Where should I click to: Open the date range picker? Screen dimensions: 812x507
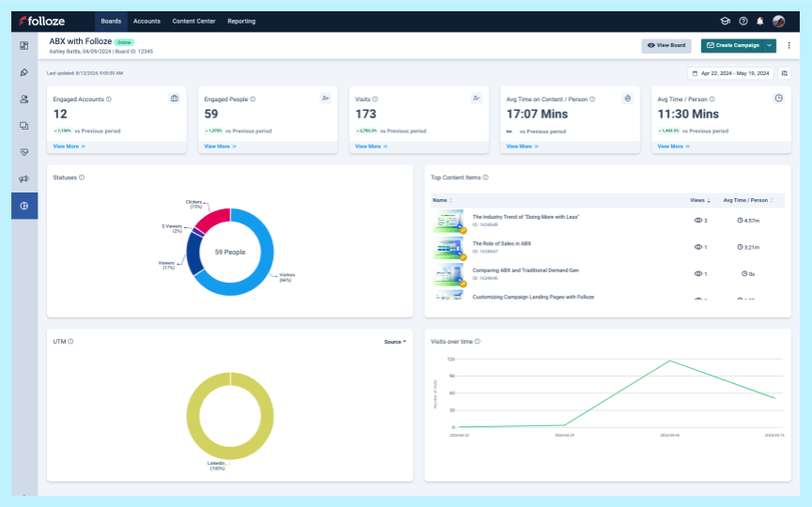pyautogui.click(x=730, y=73)
